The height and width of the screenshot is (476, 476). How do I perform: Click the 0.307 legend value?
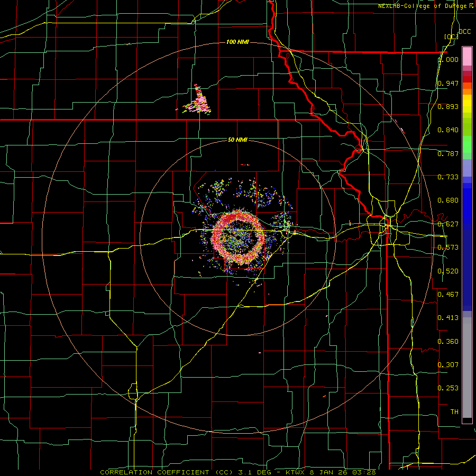point(448,365)
